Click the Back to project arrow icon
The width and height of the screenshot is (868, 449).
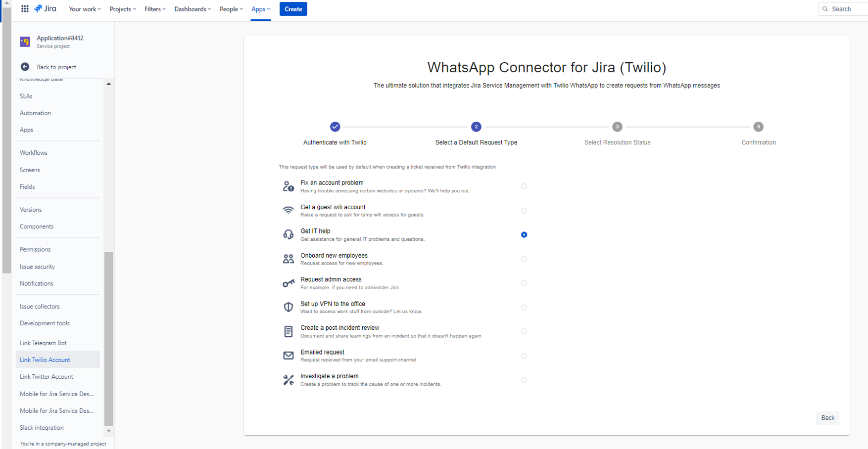click(x=25, y=67)
